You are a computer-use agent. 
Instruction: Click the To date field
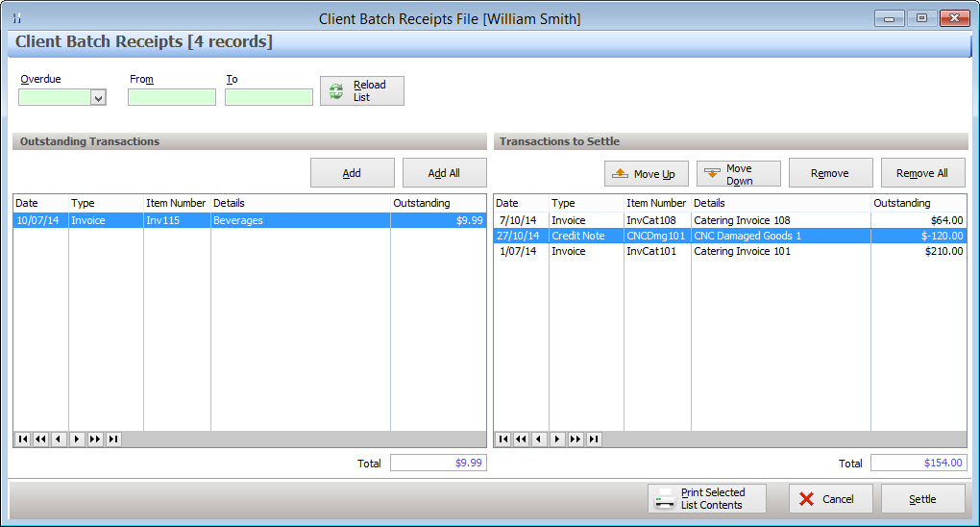[268, 97]
